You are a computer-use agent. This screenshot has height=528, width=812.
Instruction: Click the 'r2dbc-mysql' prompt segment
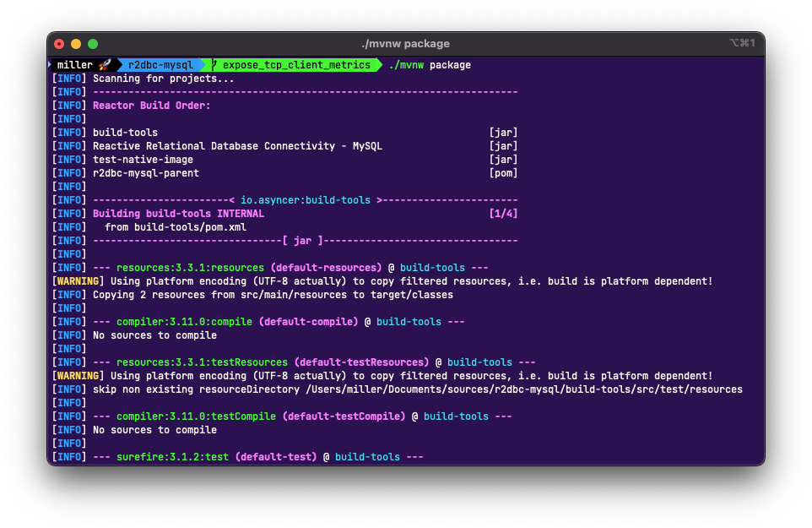(160, 65)
